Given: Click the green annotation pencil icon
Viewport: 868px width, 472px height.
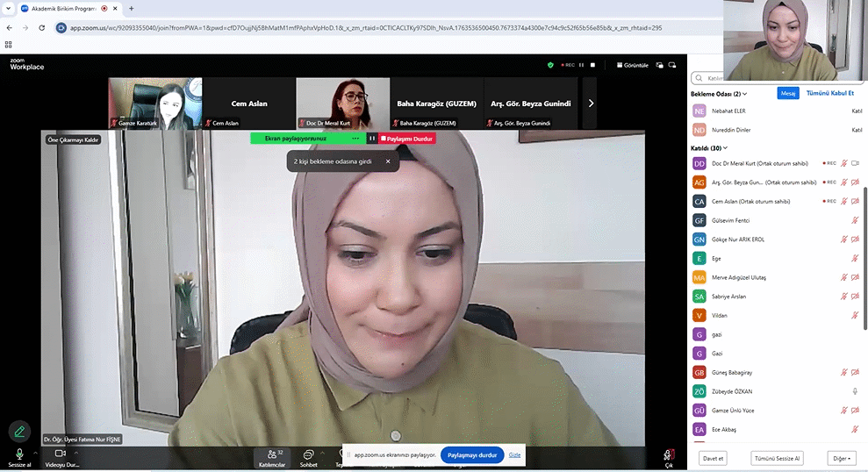Looking at the screenshot, I should tap(18, 431).
